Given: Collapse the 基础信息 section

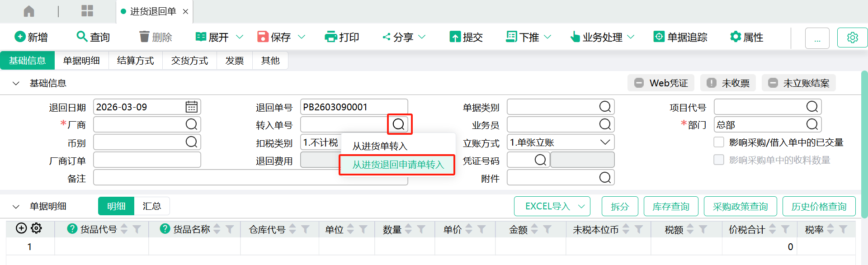Looking at the screenshot, I should tap(16, 83).
